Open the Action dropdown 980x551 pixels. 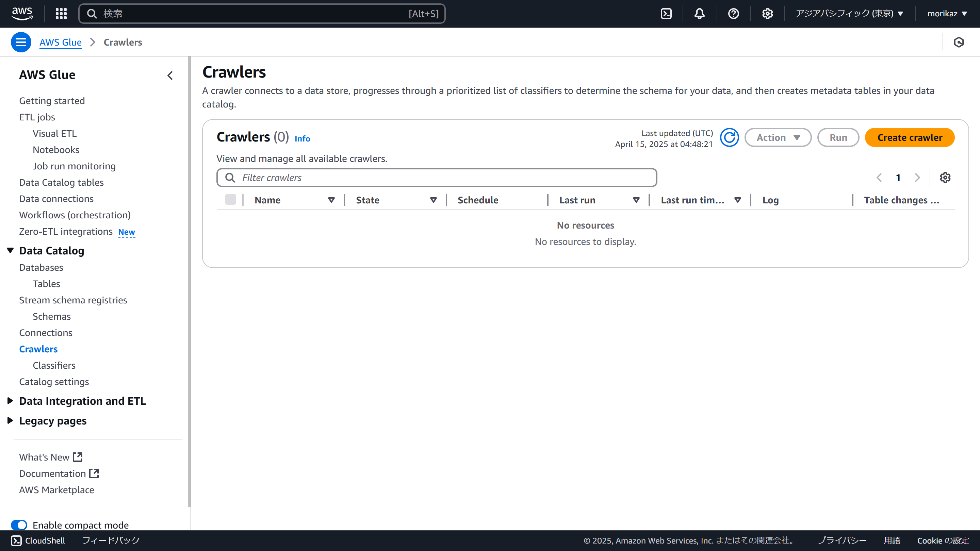778,138
